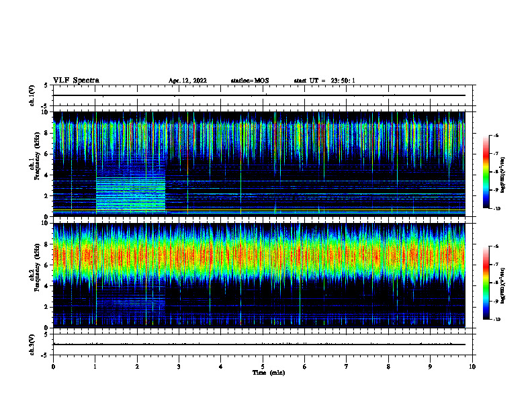Click time axis tick label "5" under the plots
The height and width of the screenshot is (411, 532).
[x=263, y=367]
